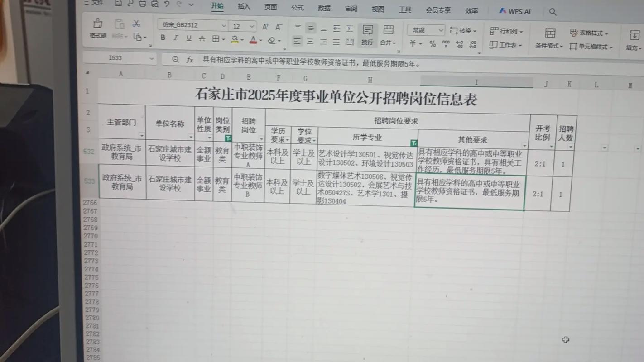Screen dimensions: 644x362
Task: Toggle underline formatting
Action: (x=189, y=38)
